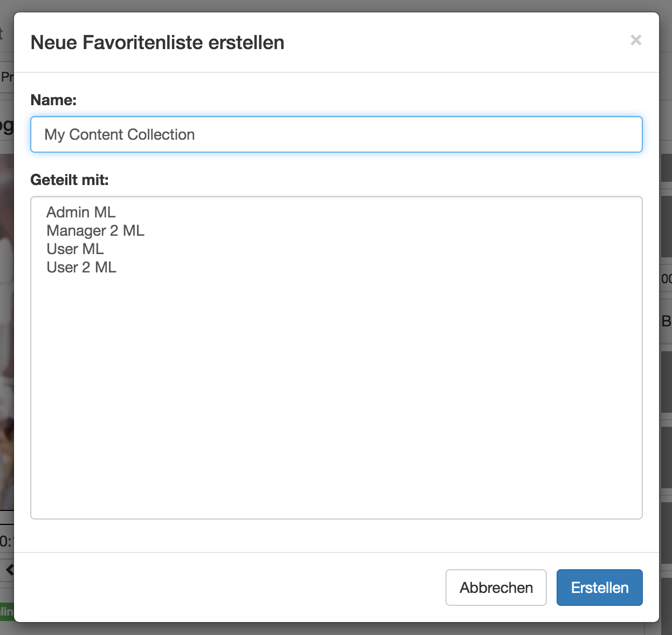Select Manager 2 ML in the share list

tap(95, 230)
